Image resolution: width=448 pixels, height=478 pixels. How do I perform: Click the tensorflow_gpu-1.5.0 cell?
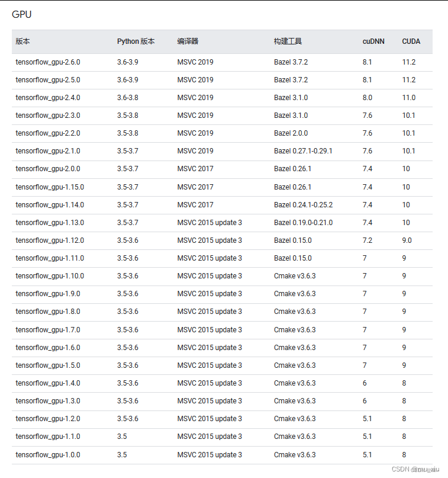pyautogui.click(x=48, y=365)
